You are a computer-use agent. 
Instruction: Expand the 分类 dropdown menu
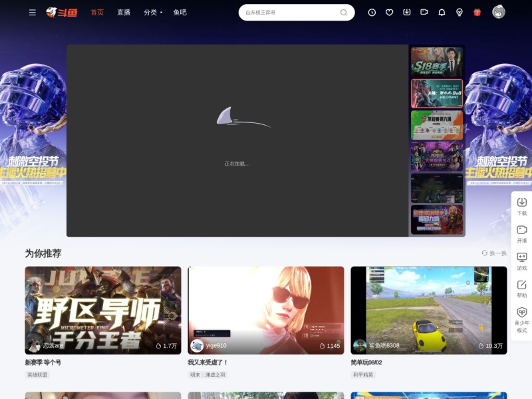[153, 13]
